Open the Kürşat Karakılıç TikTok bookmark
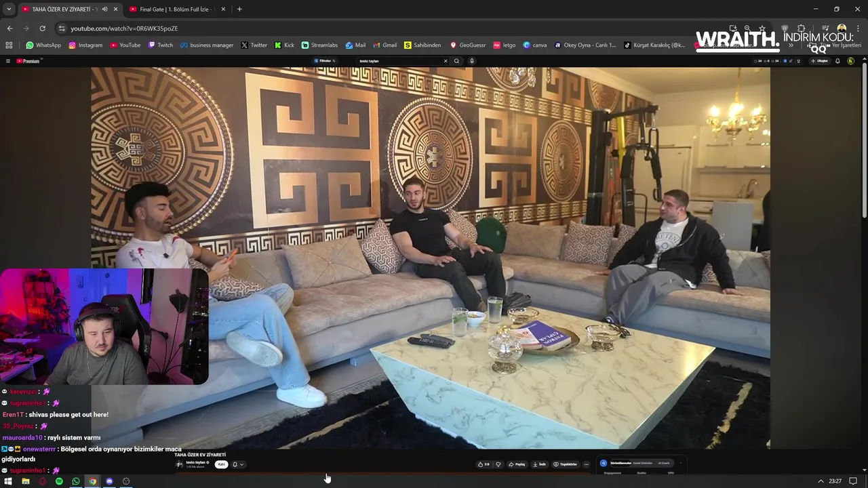Image resolution: width=868 pixels, height=488 pixels. (x=655, y=45)
